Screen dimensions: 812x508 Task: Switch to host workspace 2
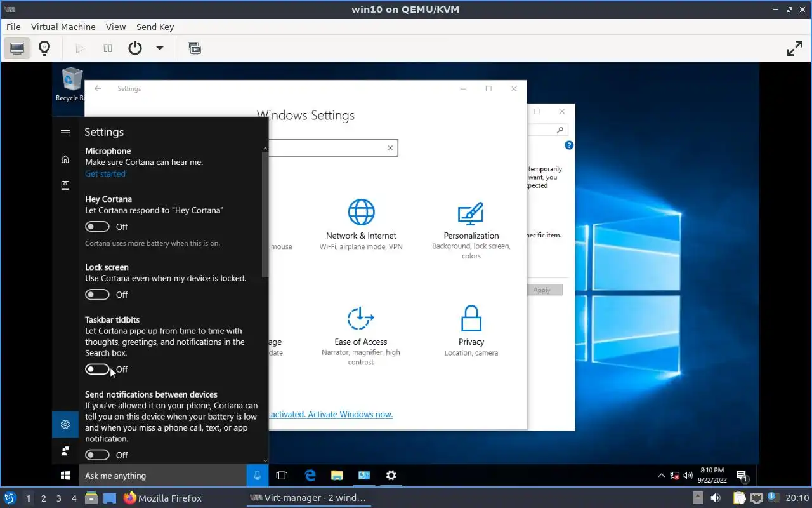(44, 498)
